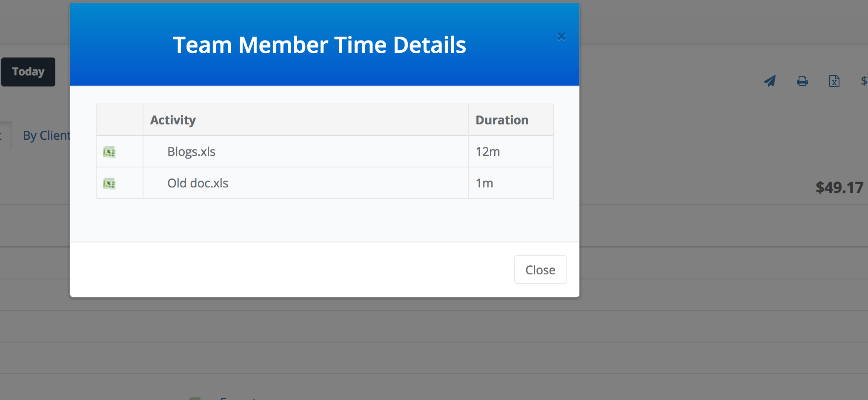Click the Today button
The height and width of the screenshot is (400, 868).
coord(28,72)
